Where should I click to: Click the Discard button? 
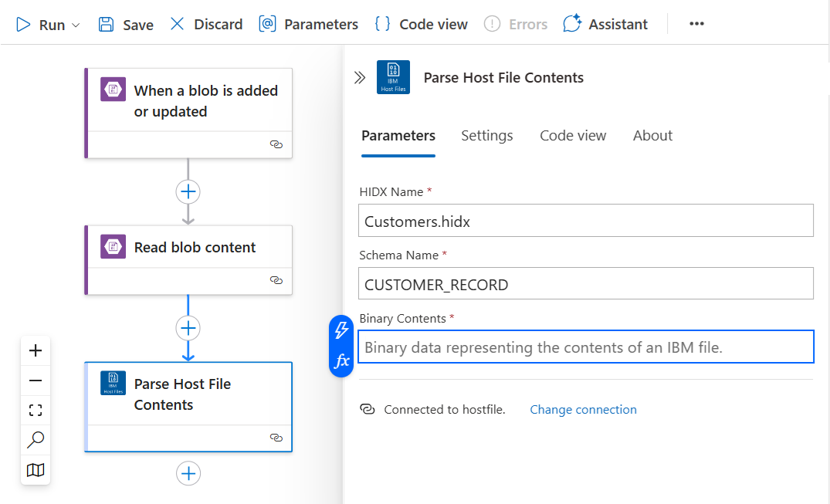click(206, 25)
